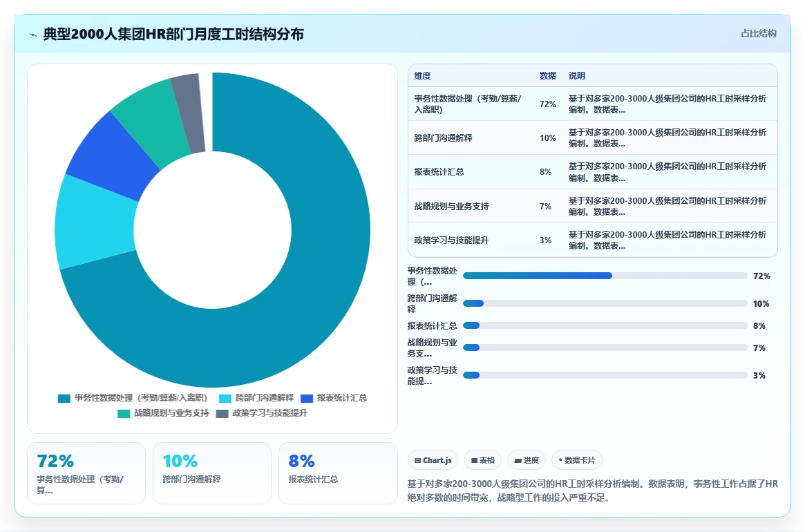Click the chart title 典型2000人集团HR部门月度工时结构分布
805x532 pixels.
click(173, 35)
